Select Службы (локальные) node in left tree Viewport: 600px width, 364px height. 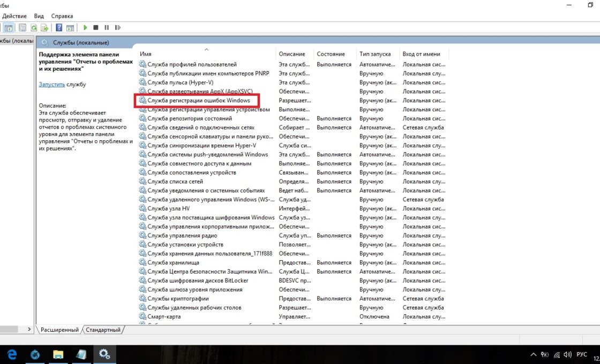(17, 41)
